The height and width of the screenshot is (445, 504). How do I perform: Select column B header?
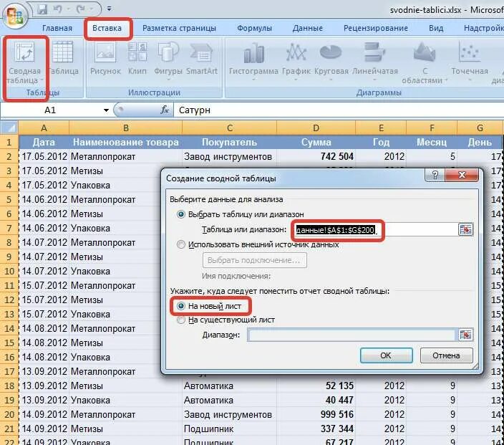126,128
